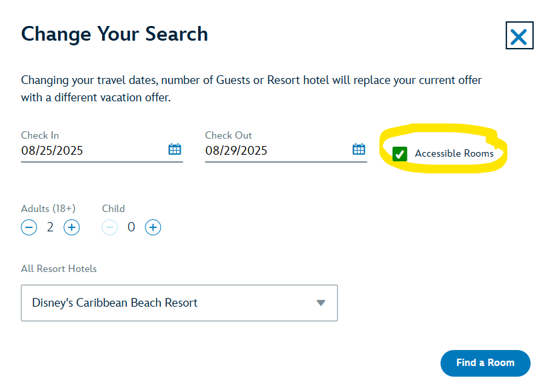Click the Check Out field label

228,135
